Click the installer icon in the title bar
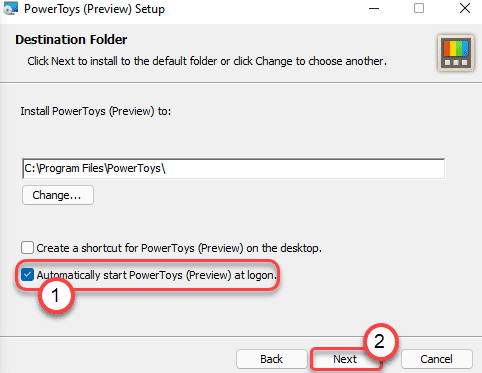Screen dimensions: 482x373 10,8
